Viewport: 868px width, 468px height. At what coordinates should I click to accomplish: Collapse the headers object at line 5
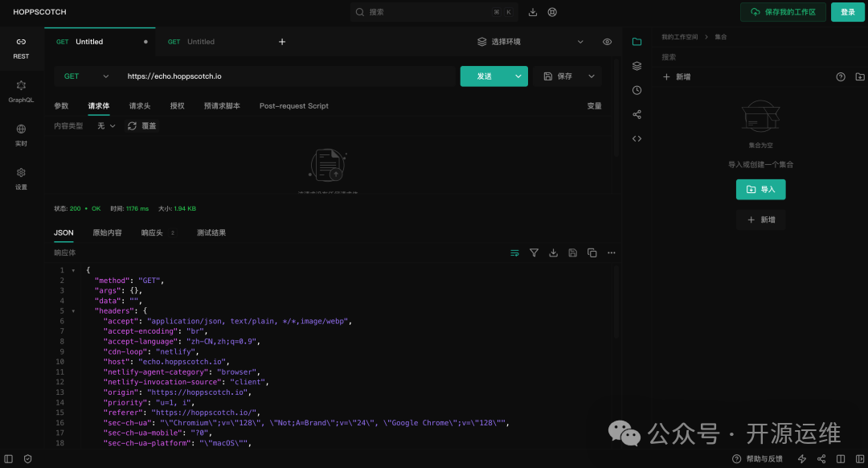coord(73,310)
